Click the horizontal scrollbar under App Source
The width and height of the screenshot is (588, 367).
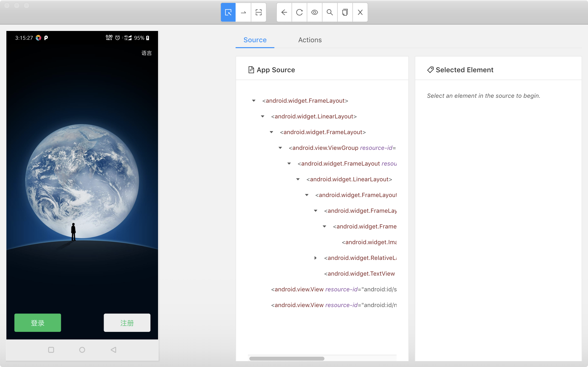287,358
